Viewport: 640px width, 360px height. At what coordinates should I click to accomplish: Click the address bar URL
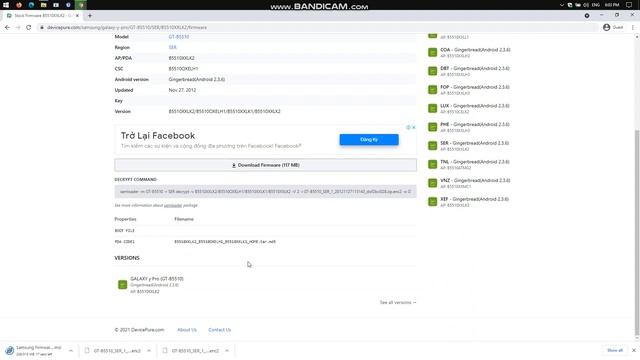(x=127, y=27)
